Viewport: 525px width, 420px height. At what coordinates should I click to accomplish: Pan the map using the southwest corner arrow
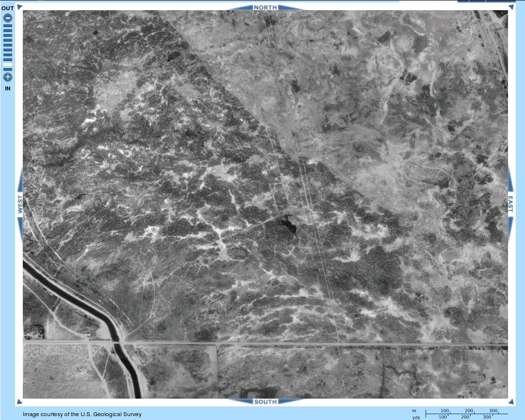coord(19,402)
